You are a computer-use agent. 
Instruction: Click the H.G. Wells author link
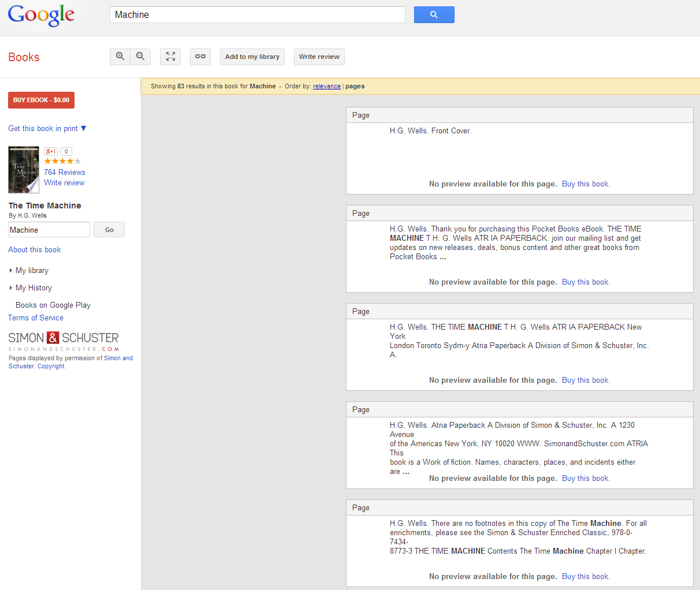tap(32, 215)
